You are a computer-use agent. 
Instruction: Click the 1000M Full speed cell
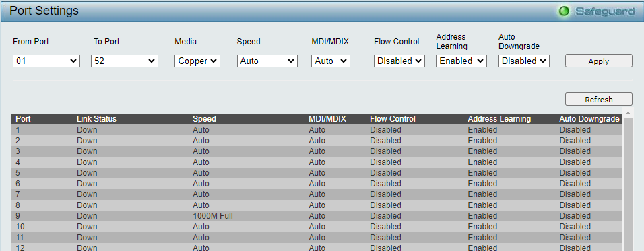pos(213,216)
